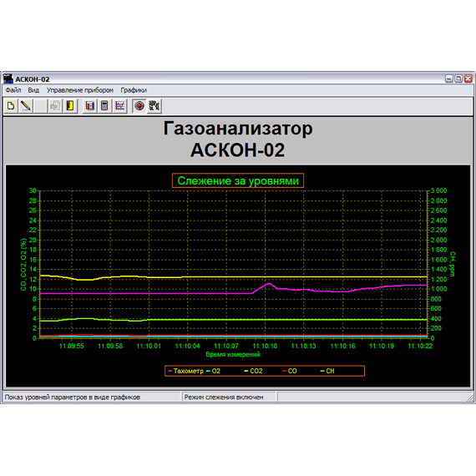Viewport: 476px width, 476px height.
Task: Click the Слежение за уровнями chart title
Action: [238, 180]
